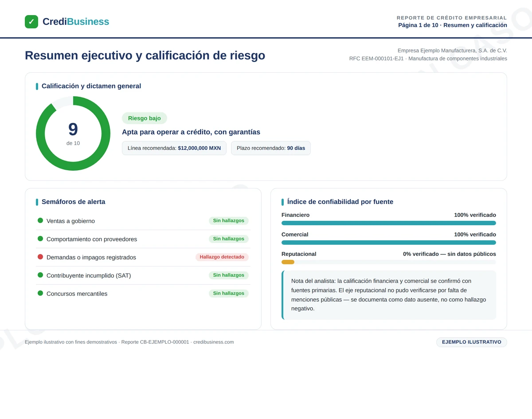
Task: Click the score number 9 inside the donut
Action: (x=73, y=129)
